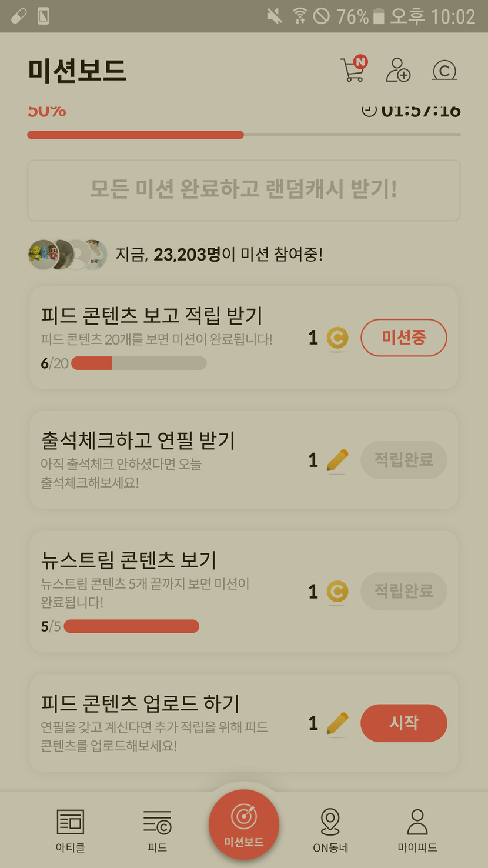Tap the add friend icon
This screenshot has height=868, width=488.
pyautogui.click(x=398, y=70)
